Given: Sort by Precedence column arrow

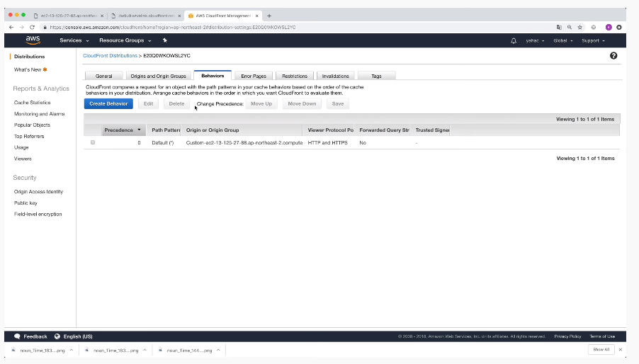Looking at the screenshot, I should [x=139, y=130].
